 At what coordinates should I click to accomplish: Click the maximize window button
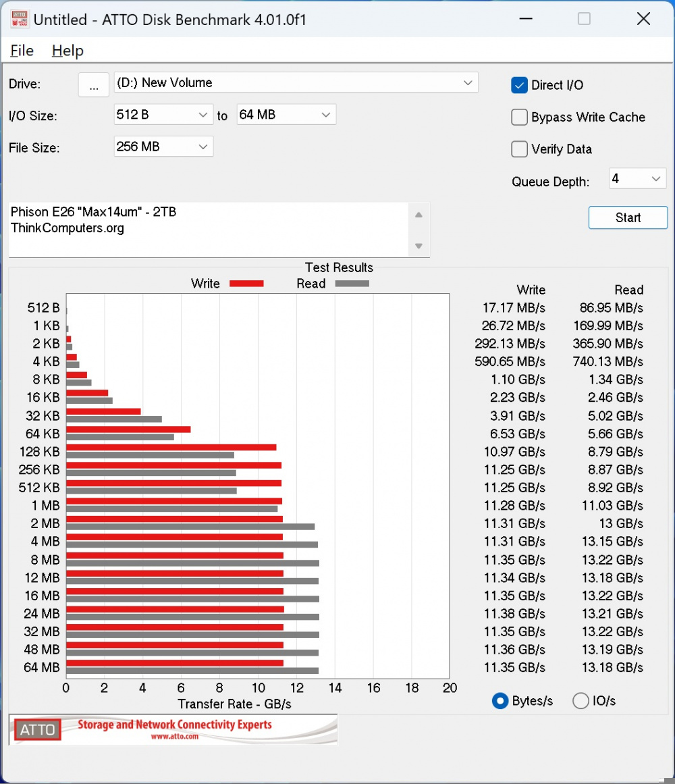coord(584,19)
